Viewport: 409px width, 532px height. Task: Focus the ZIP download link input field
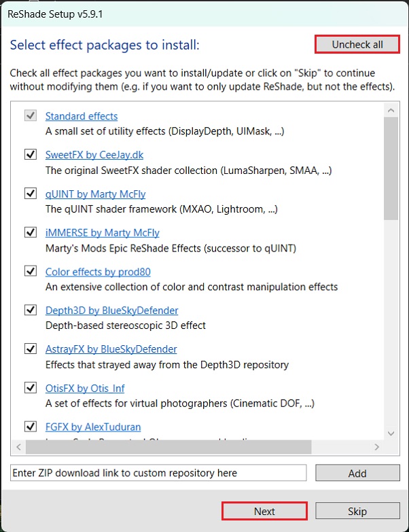pos(158,473)
